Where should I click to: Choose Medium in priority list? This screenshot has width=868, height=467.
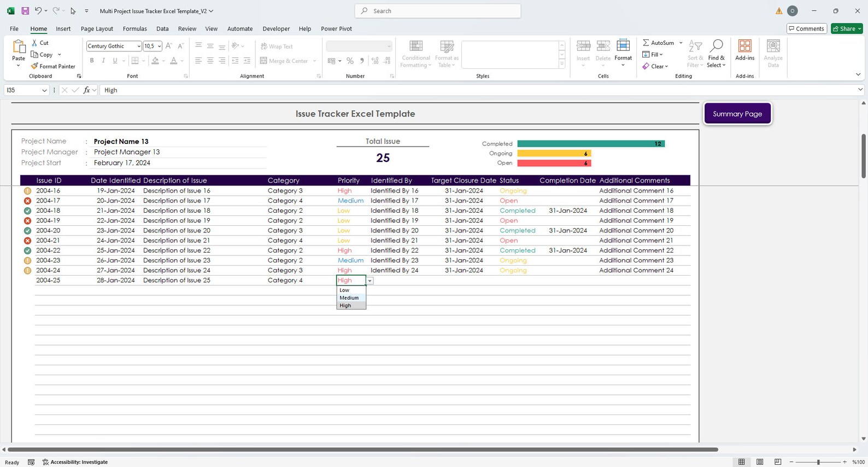point(351,298)
